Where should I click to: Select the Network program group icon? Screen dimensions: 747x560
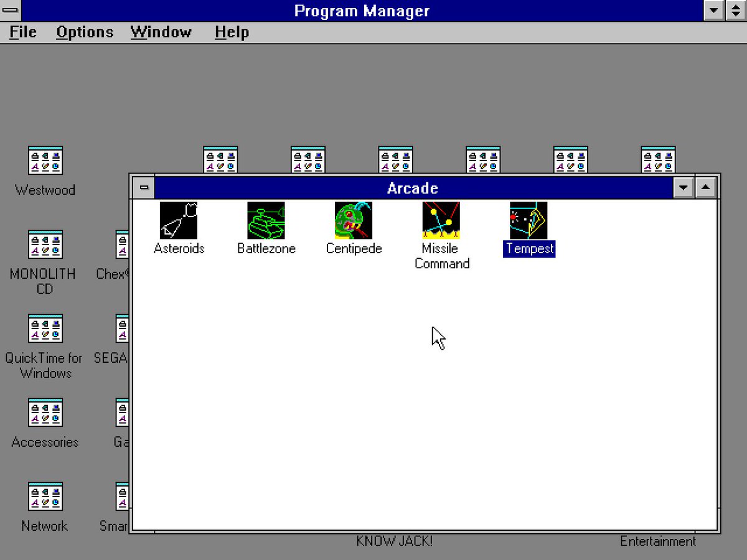click(x=45, y=497)
